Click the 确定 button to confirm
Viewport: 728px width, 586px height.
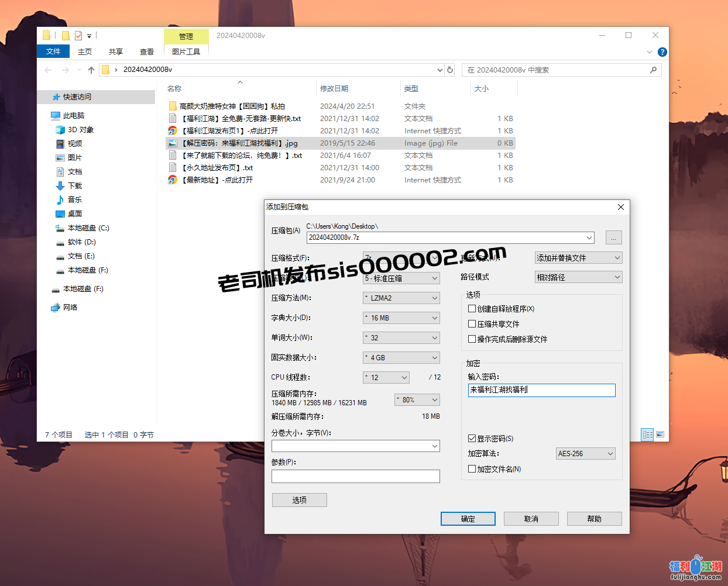(468, 519)
